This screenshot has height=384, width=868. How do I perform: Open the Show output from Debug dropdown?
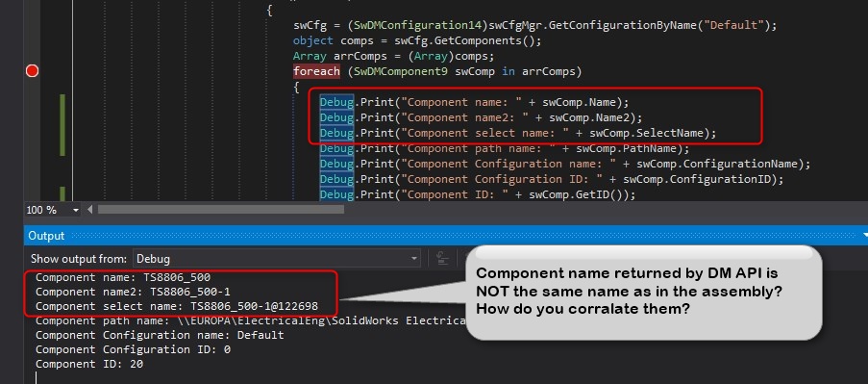coord(276,259)
